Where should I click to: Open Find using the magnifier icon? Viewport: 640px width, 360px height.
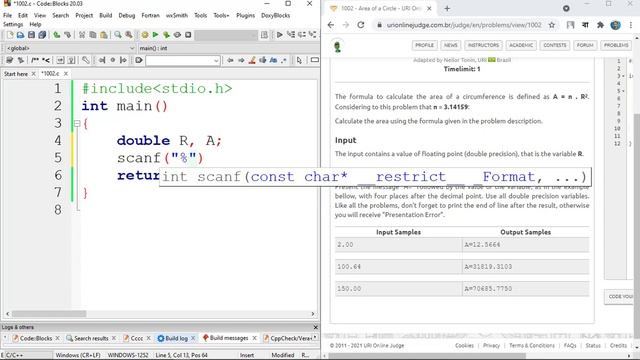point(118,35)
